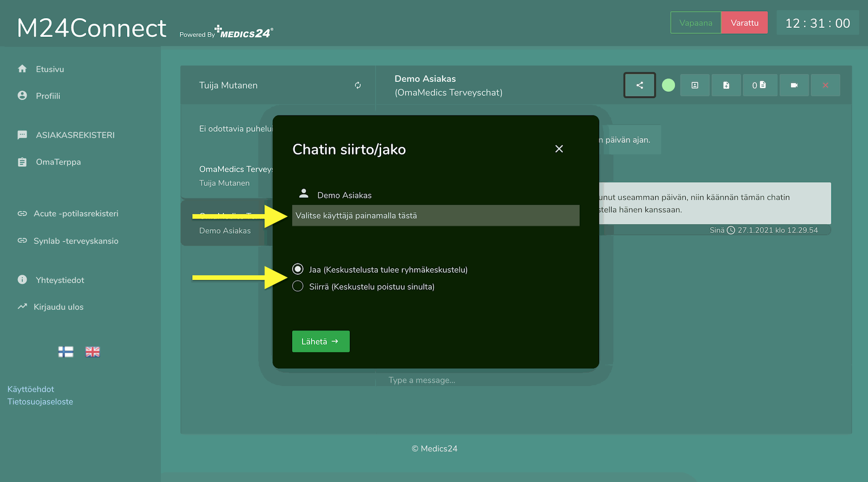
Task: Open the documents counter button showing 0
Action: [759, 85]
